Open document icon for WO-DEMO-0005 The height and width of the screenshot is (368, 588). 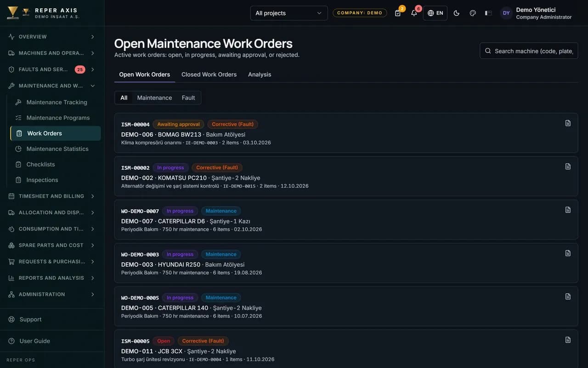pos(568,296)
